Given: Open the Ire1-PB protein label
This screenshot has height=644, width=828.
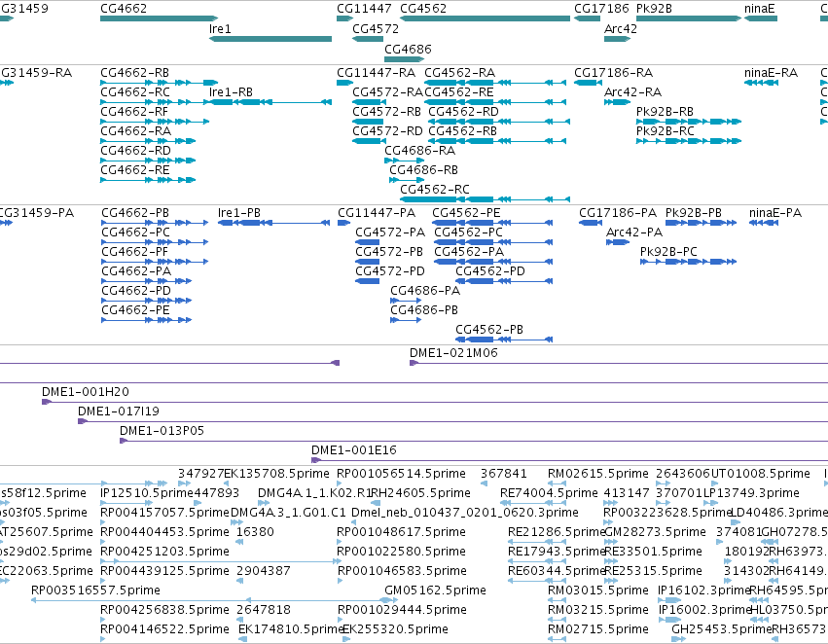Looking at the screenshot, I should point(239,213).
